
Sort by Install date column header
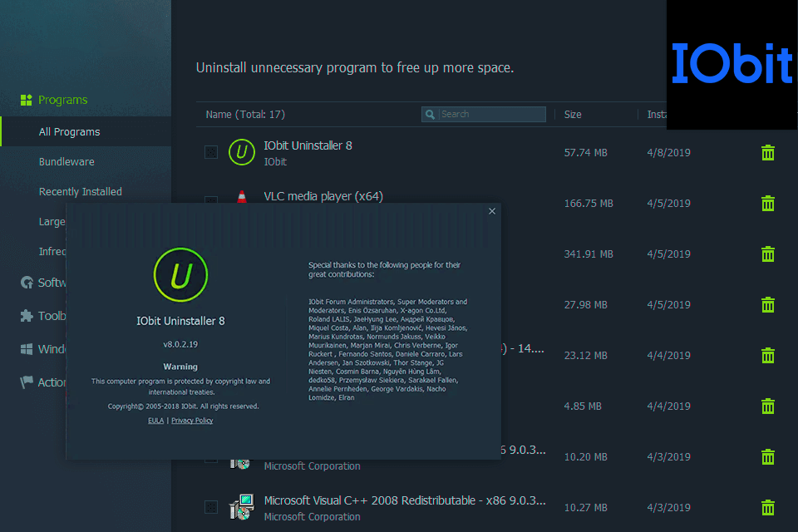[657, 115]
